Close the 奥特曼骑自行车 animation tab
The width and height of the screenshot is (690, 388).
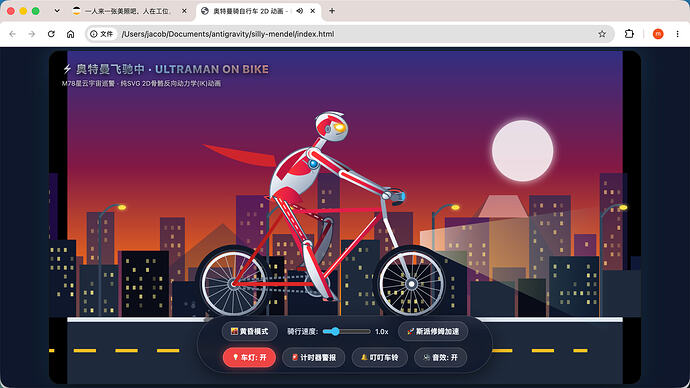click(x=312, y=11)
